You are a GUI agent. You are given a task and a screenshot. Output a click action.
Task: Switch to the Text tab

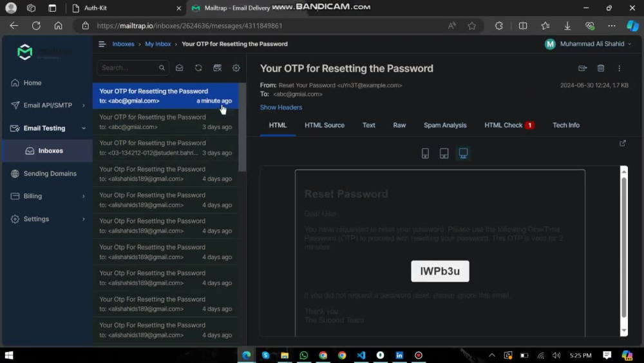[368, 125]
